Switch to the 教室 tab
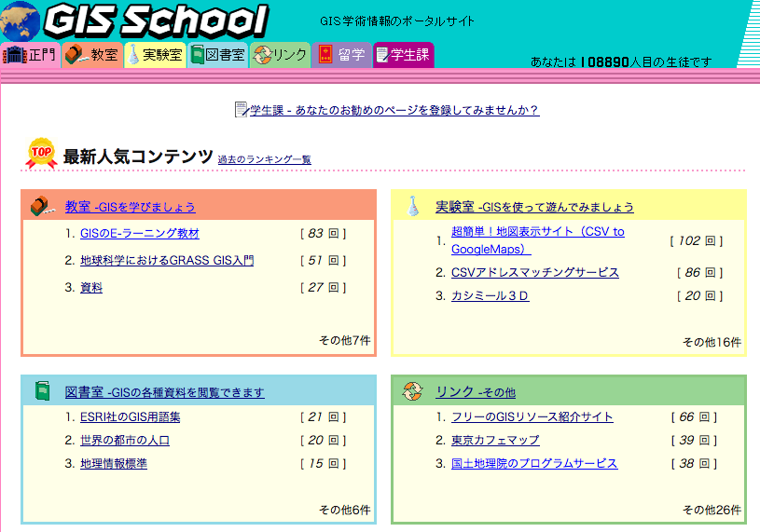The width and height of the screenshot is (760, 532). pos(92,55)
